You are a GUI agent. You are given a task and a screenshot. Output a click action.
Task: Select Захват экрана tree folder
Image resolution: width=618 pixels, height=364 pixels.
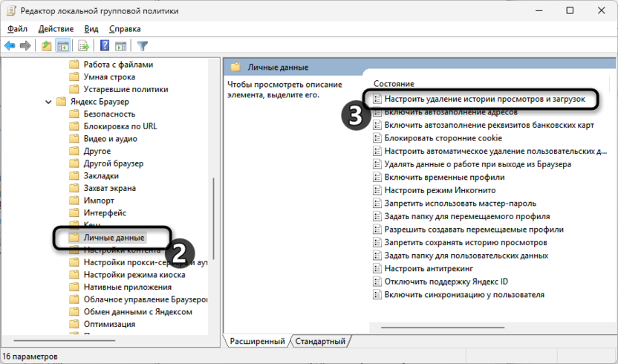[110, 188]
